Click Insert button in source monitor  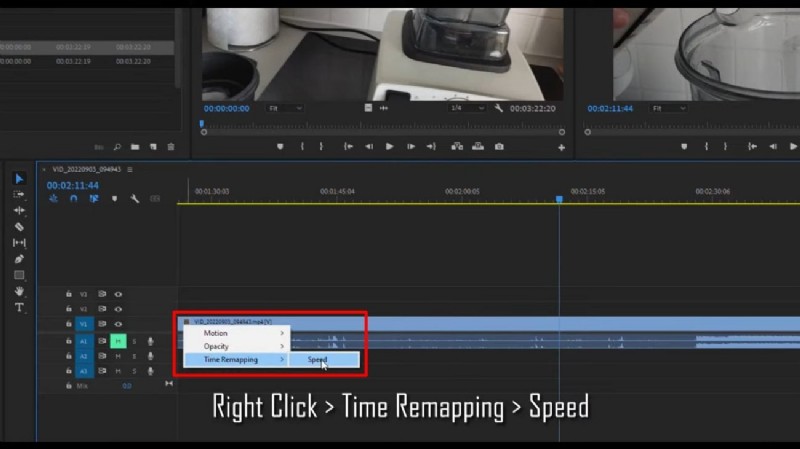point(457,147)
